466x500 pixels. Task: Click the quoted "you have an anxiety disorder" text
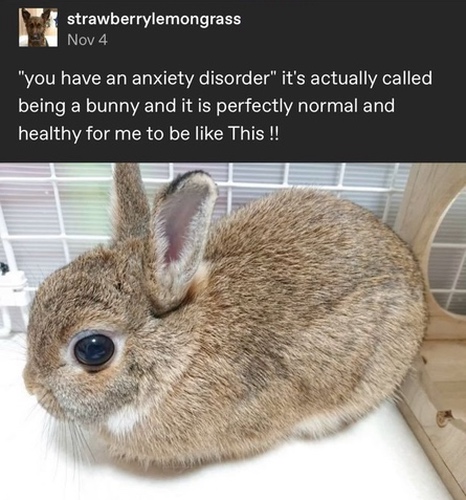tap(147, 79)
